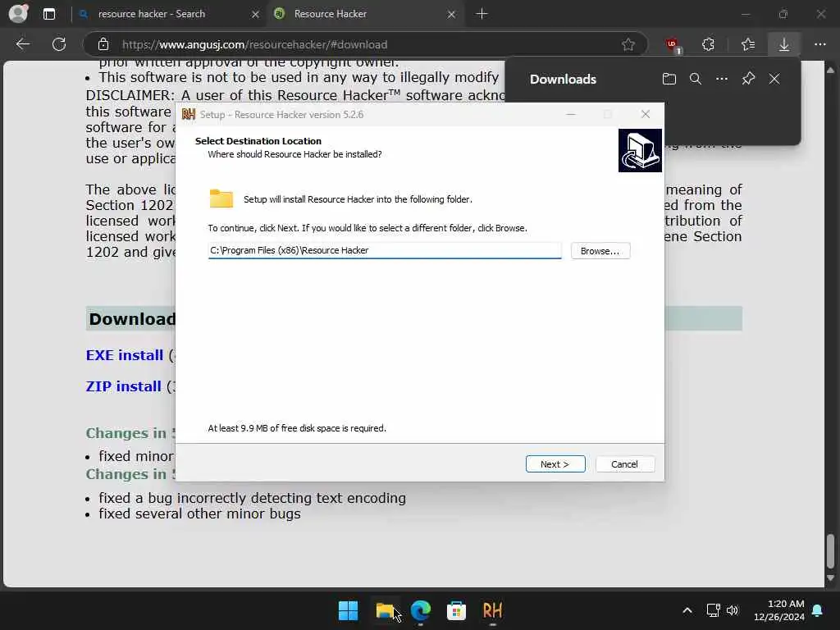Close the Resource Hacker Setup dialog
840x630 pixels.
tap(646, 114)
